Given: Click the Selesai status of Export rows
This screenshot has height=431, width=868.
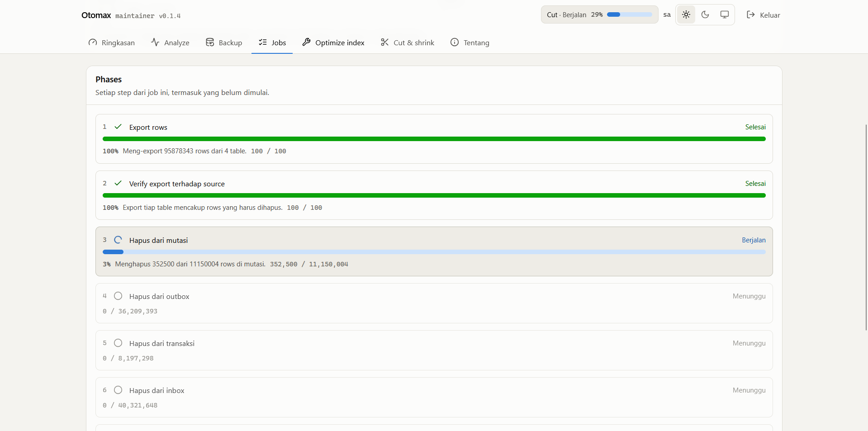Looking at the screenshot, I should 755,127.
